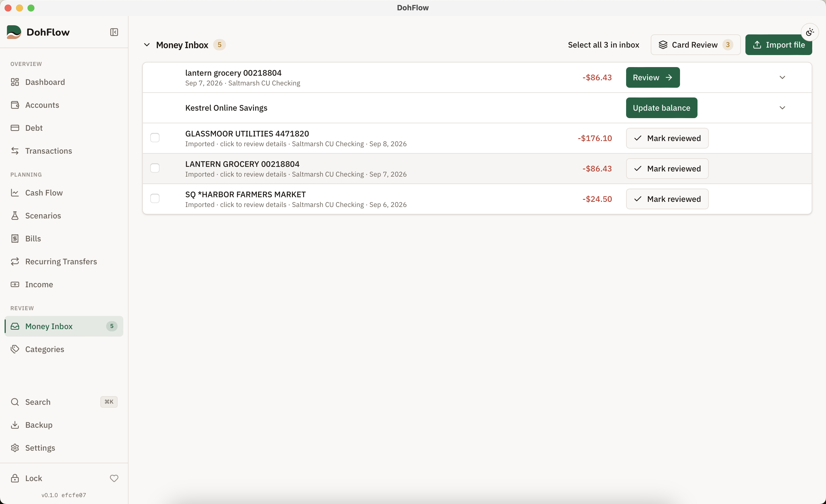The image size is (826, 504).
Task: Go to the Accounts section
Action: coord(64,105)
